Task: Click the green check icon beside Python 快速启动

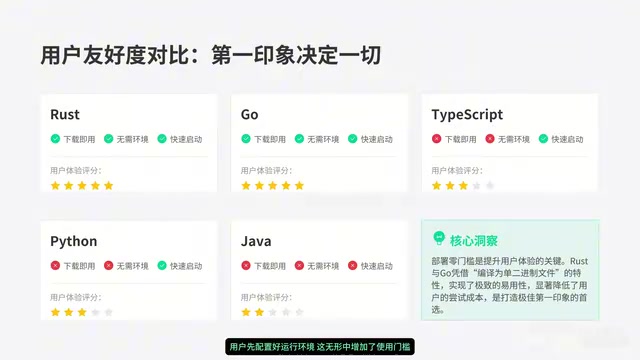Action: pyautogui.click(x=162, y=266)
